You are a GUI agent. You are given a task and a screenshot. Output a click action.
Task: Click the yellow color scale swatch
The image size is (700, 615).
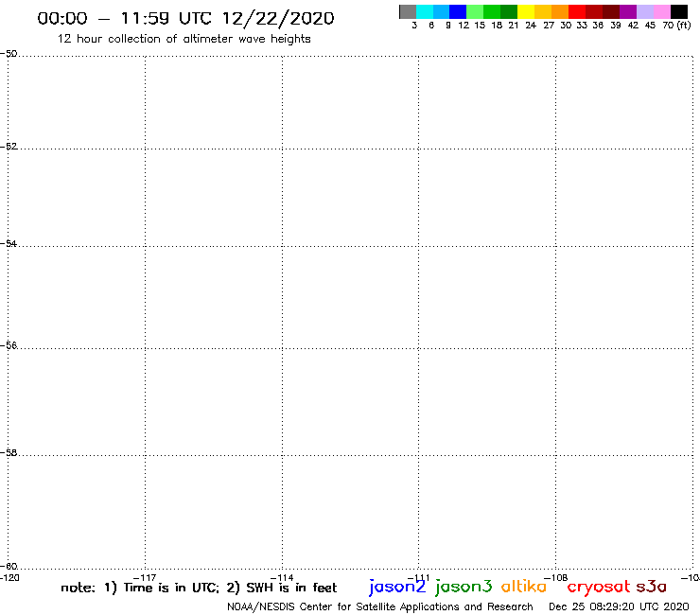point(526,11)
